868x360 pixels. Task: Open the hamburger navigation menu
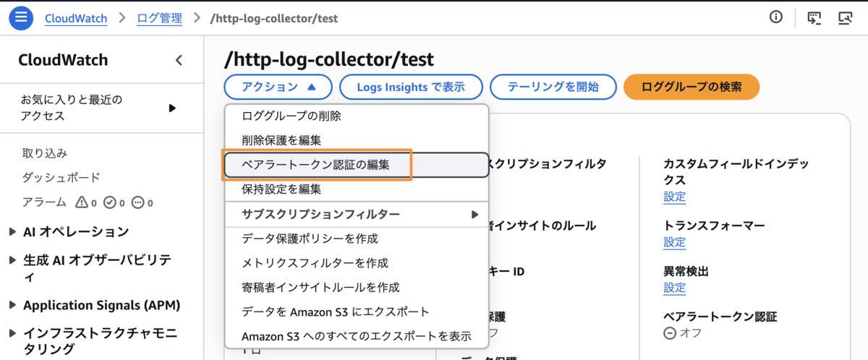pyautogui.click(x=21, y=17)
